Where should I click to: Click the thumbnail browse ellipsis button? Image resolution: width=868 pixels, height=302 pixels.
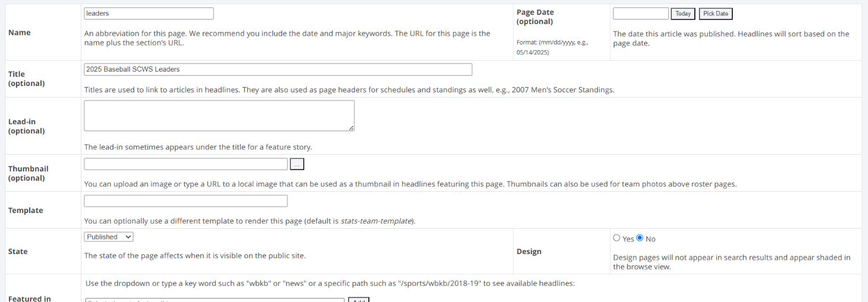tap(297, 165)
